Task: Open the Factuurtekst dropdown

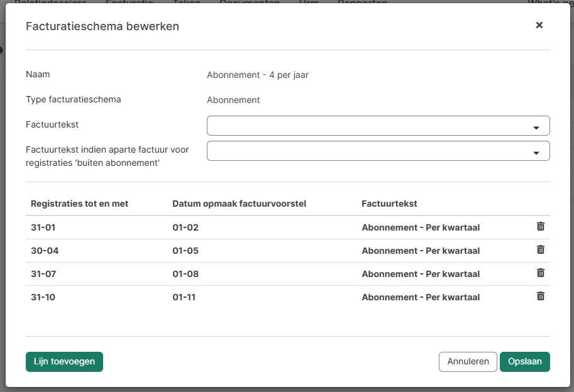Action: click(x=378, y=126)
